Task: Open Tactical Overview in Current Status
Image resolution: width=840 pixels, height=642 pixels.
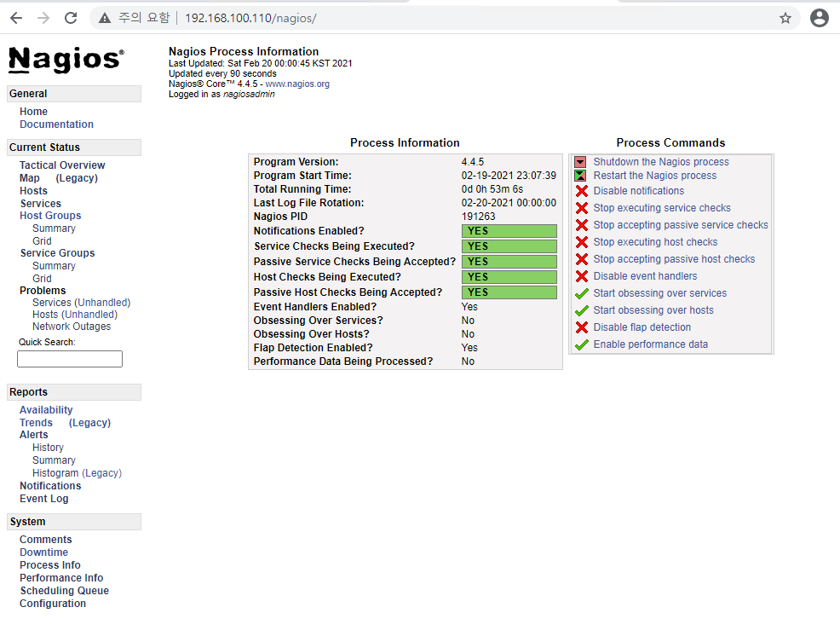Action: point(62,165)
